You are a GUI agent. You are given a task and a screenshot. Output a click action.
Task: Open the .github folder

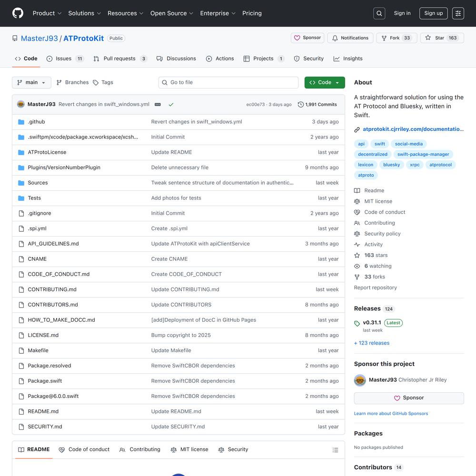(37, 122)
